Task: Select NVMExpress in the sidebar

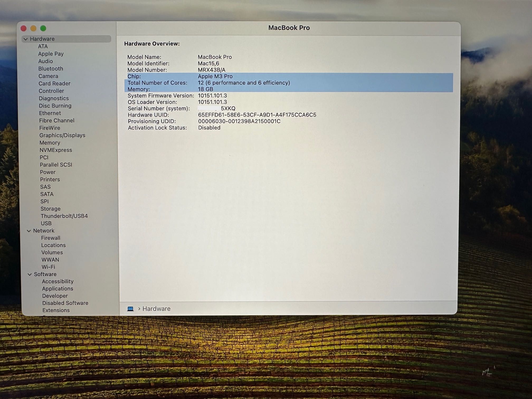Action: 56,150
